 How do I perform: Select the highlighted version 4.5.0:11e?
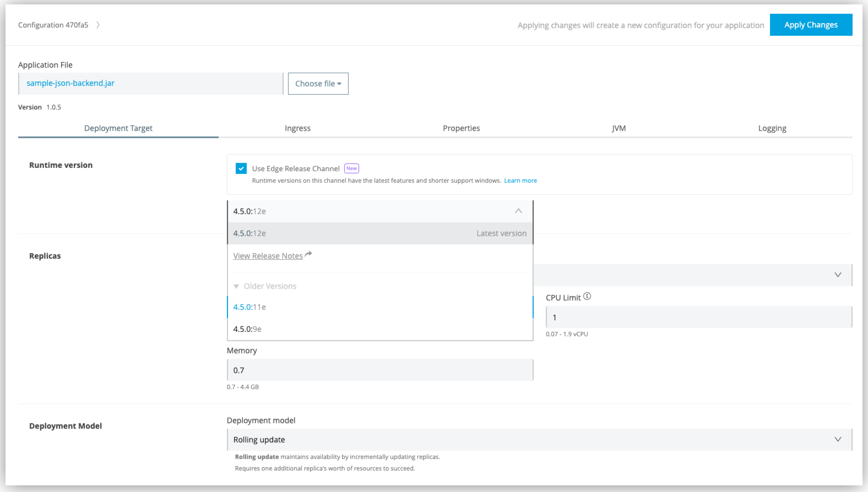(249, 307)
